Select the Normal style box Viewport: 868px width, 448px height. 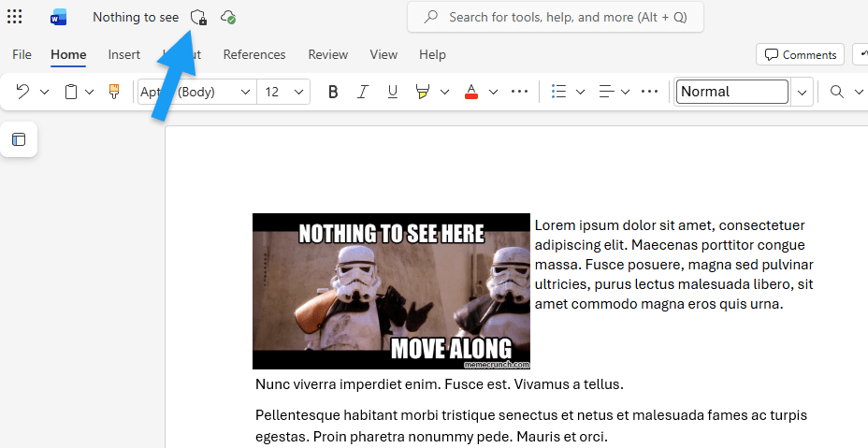click(x=731, y=92)
